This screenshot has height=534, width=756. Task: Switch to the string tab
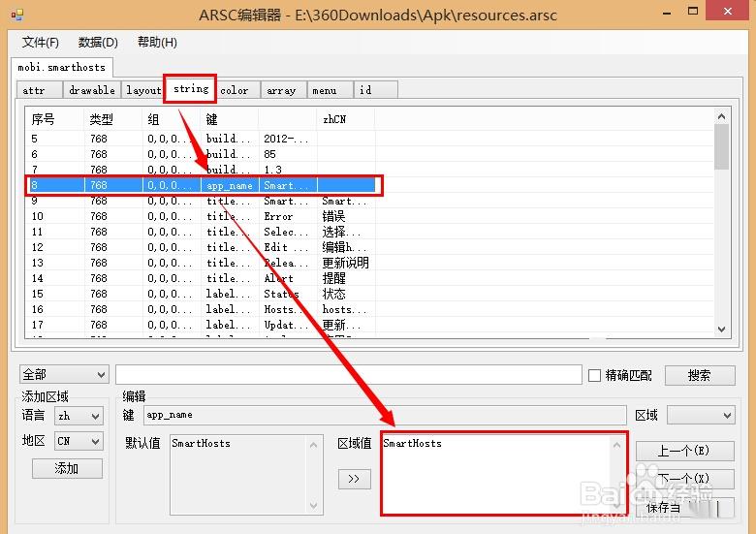tap(190, 89)
